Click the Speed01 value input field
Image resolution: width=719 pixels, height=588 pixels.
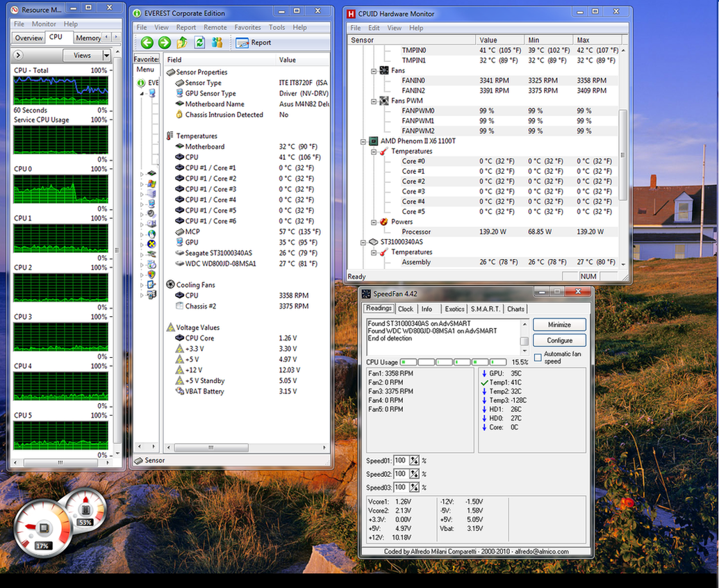click(x=401, y=461)
